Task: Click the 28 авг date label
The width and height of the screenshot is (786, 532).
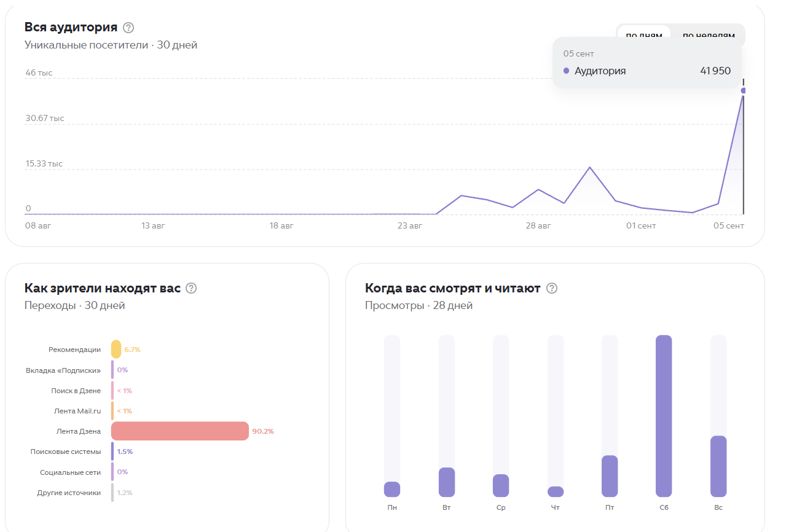Action: [538, 226]
